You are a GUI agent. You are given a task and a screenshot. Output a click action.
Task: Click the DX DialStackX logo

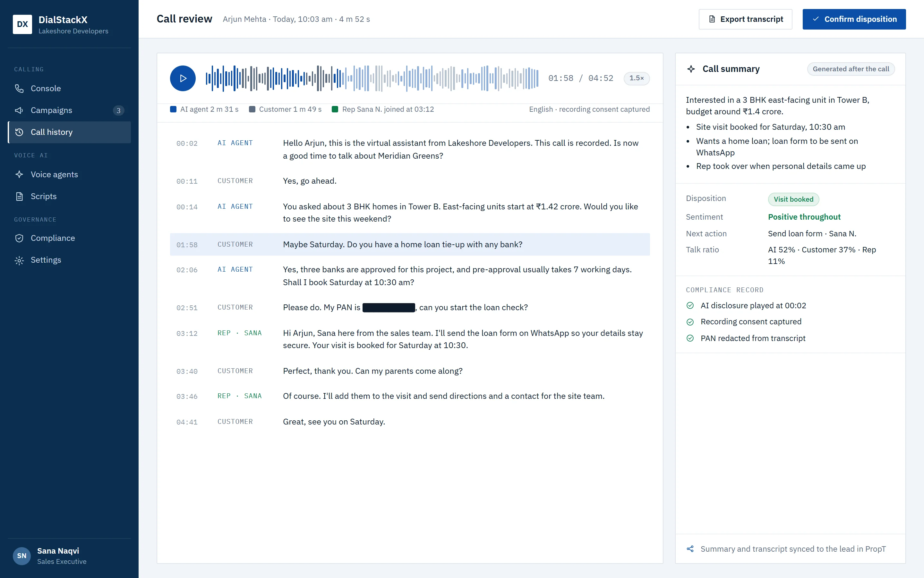tap(22, 24)
